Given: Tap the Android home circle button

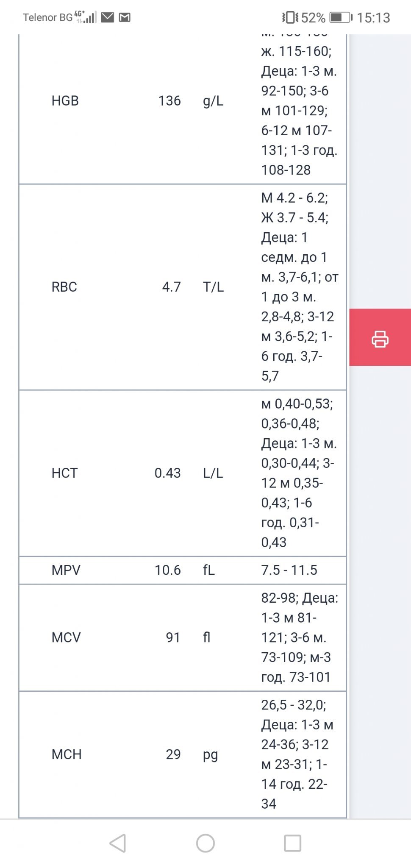Looking at the screenshot, I should (205, 843).
